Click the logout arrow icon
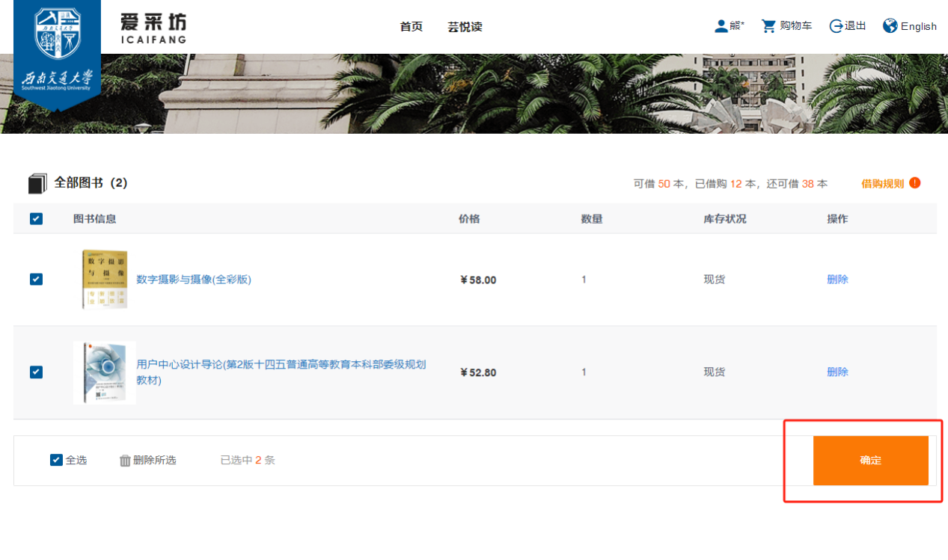 click(x=836, y=26)
